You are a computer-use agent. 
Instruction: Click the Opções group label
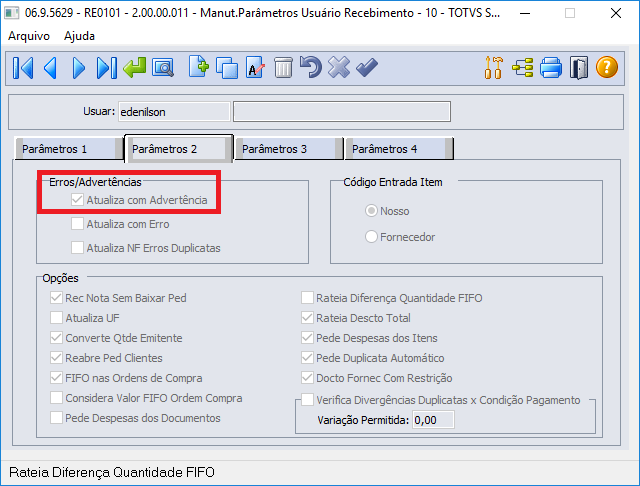coord(60,278)
